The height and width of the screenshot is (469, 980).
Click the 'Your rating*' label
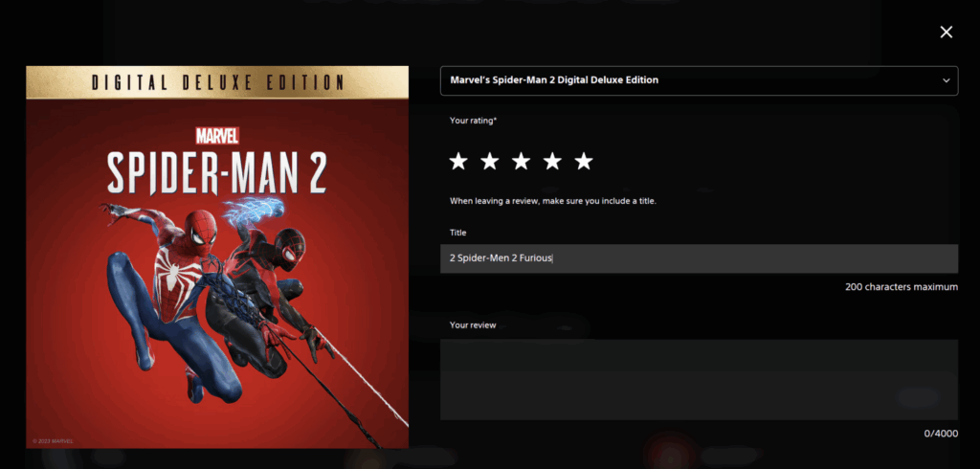tap(473, 120)
